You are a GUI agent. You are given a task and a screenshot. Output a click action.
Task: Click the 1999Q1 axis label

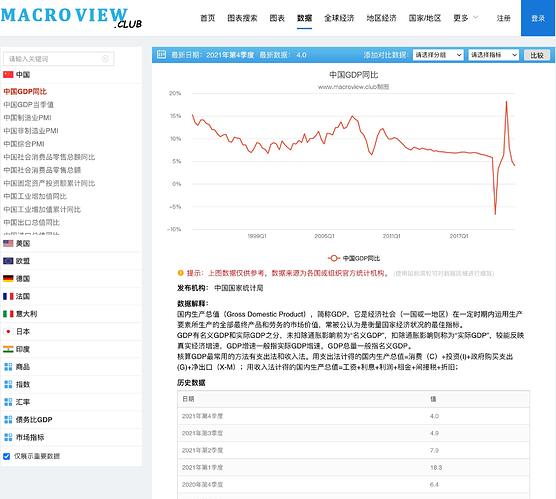(257, 236)
